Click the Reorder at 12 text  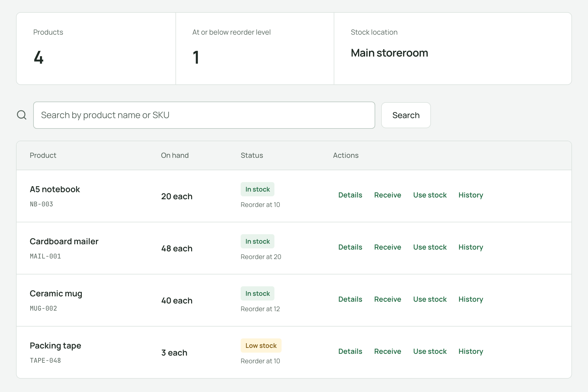(x=260, y=309)
